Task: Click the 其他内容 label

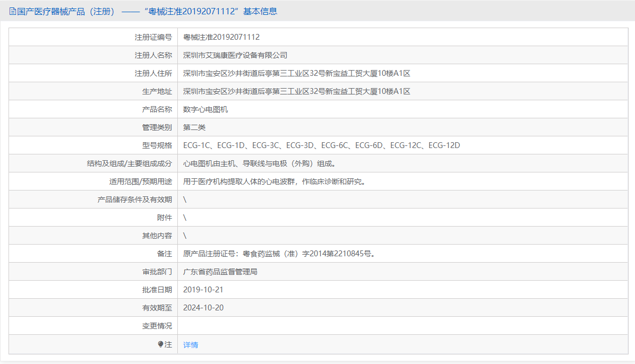Action: coord(157,236)
